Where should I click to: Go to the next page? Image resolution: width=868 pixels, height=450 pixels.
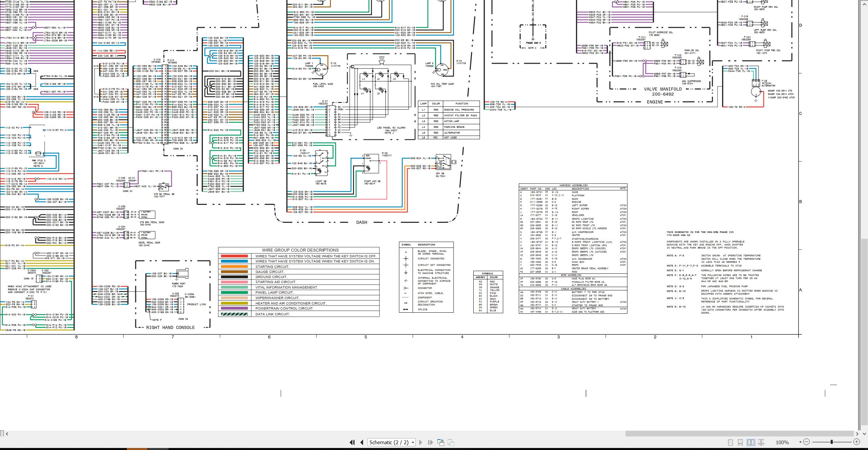pyautogui.click(x=421, y=442)
